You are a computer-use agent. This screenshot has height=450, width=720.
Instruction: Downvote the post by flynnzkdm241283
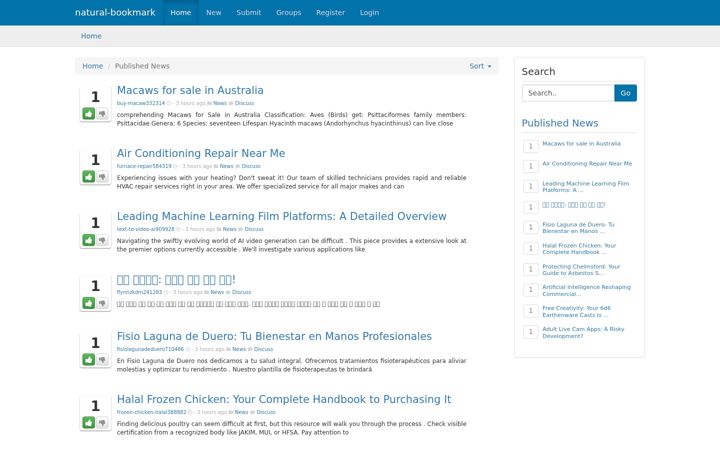[102, 303]
